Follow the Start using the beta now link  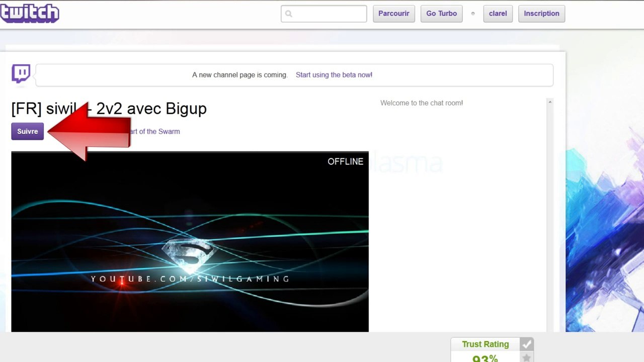coord(334,75)
